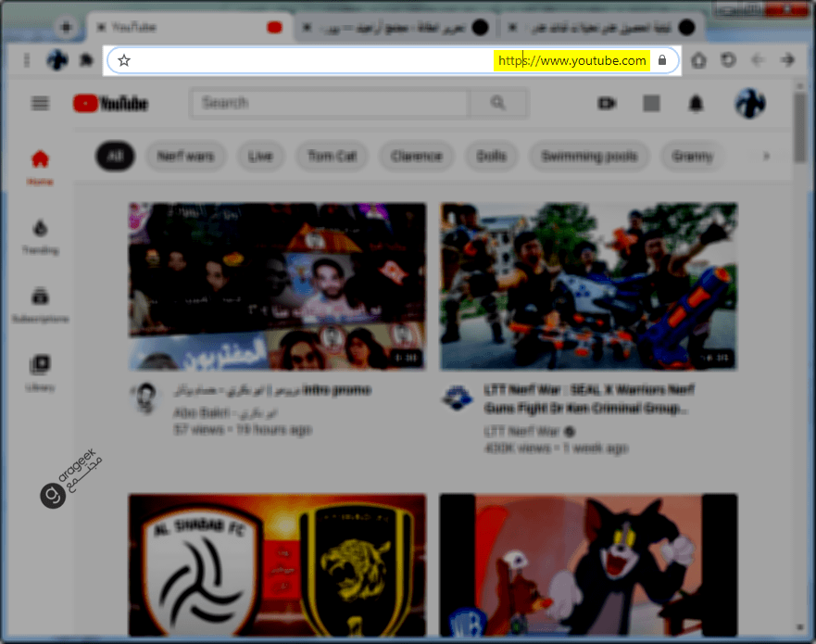Open the Al Shabab FC match thumbnail
The height and width of the screenshot is (644, 816).
tap(277, 565)
